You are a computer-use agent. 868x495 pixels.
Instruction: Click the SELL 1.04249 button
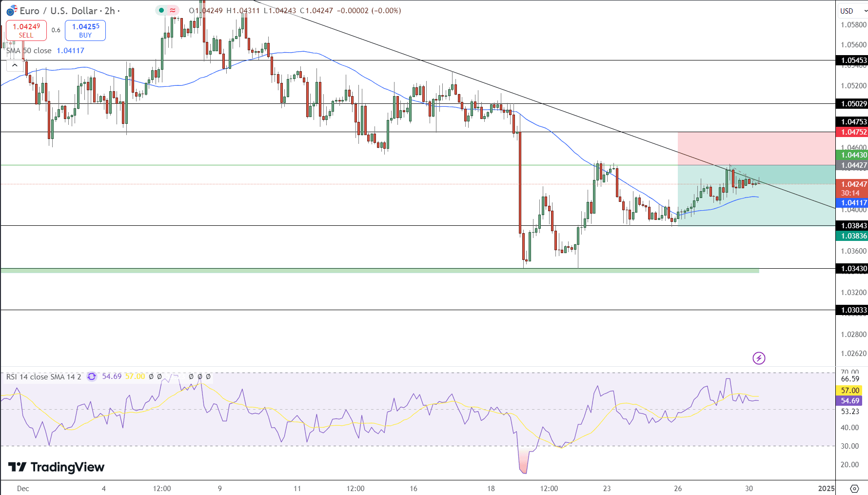(26, 30)
